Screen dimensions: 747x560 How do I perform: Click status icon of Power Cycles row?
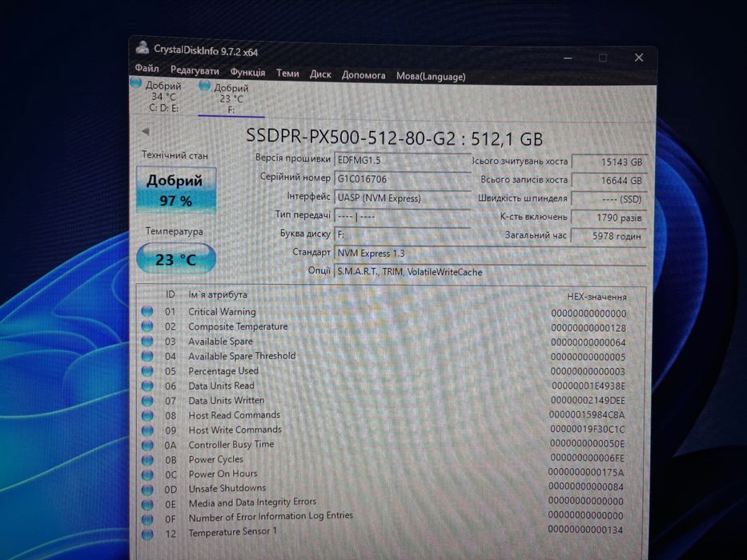147,460
